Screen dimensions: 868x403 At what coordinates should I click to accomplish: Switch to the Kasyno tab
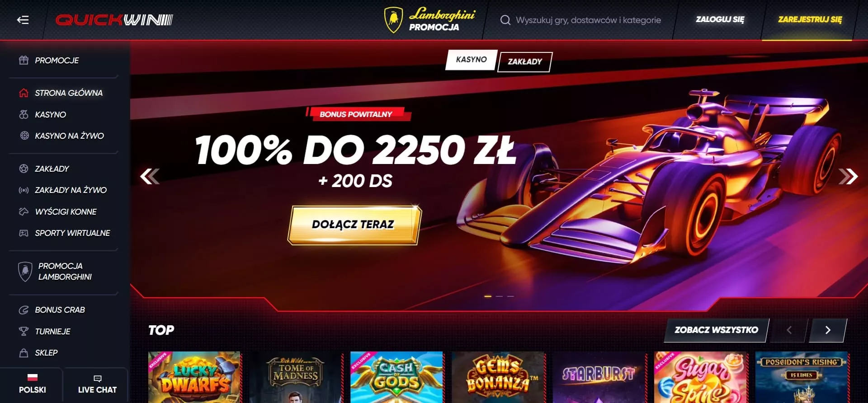tap(471, 60)
